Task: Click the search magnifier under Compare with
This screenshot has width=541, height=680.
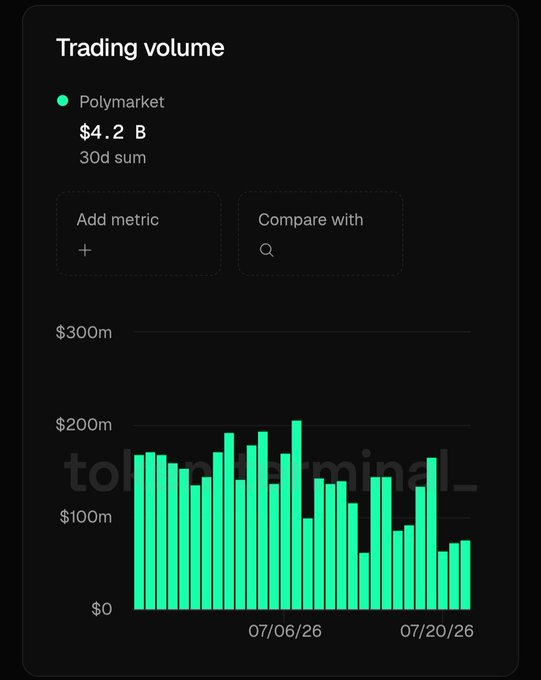Action: [x=266, y=250]
